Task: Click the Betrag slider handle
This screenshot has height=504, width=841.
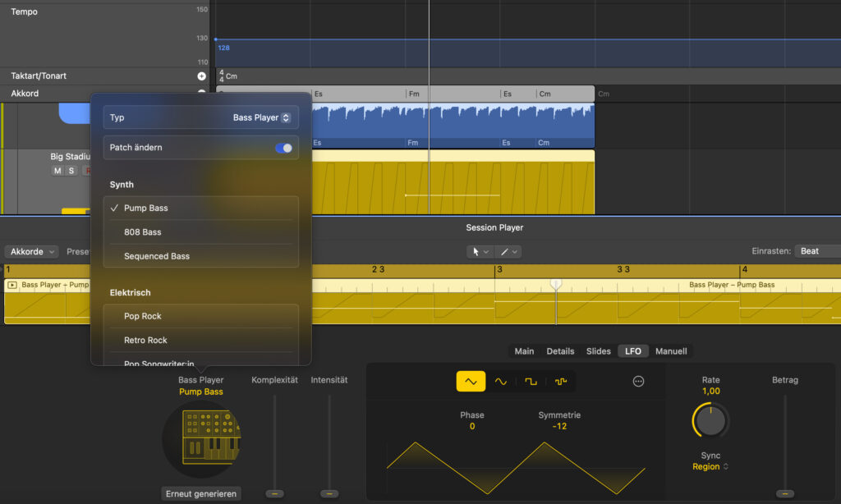Action: [x=785, y=493]
